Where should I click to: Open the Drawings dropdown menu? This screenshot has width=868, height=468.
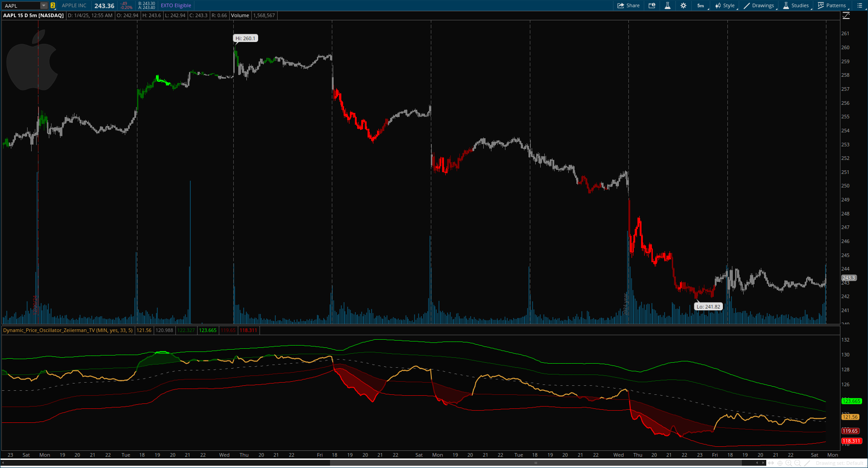click(759, 5)
